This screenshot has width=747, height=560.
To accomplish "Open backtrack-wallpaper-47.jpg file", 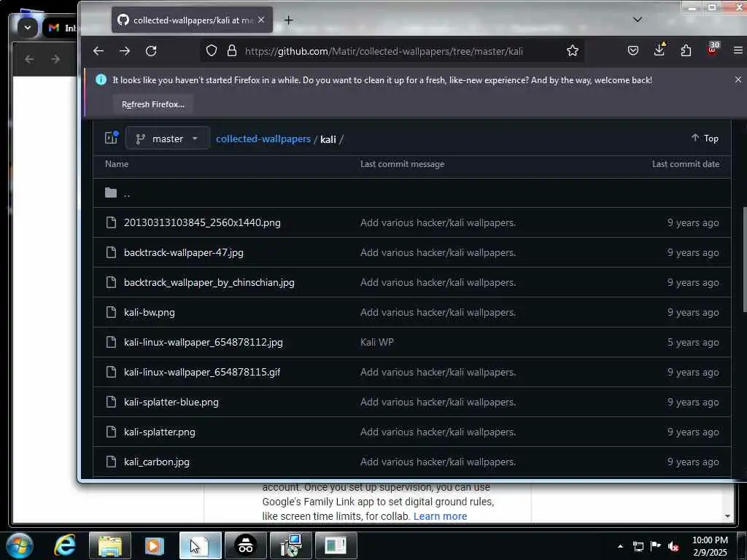I will pos(183,253).
